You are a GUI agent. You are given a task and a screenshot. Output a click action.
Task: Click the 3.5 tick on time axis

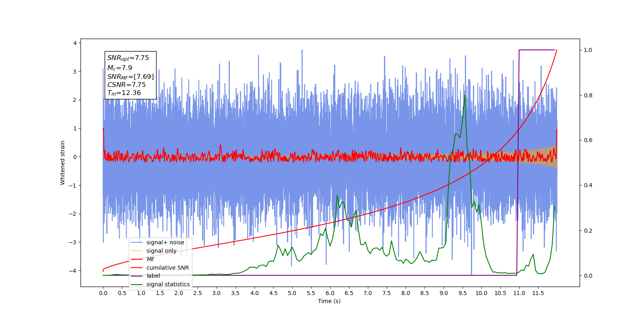235,293
